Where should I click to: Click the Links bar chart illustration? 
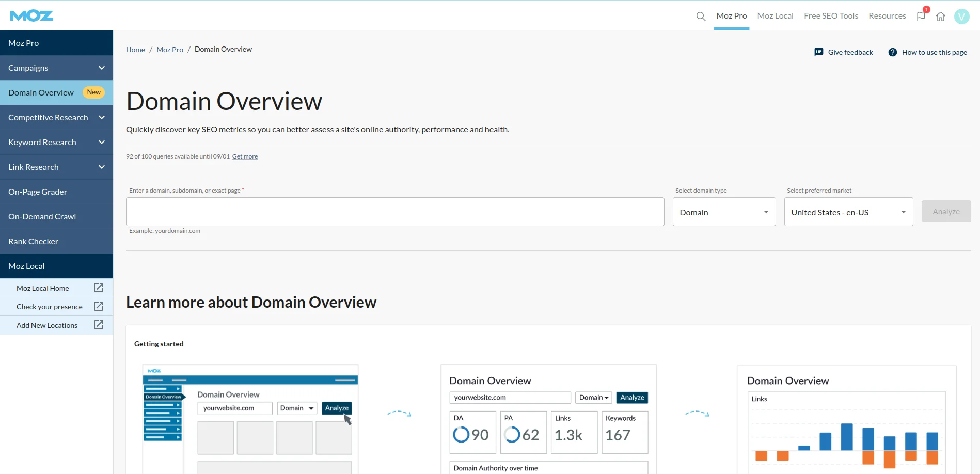tap(846, 420)
